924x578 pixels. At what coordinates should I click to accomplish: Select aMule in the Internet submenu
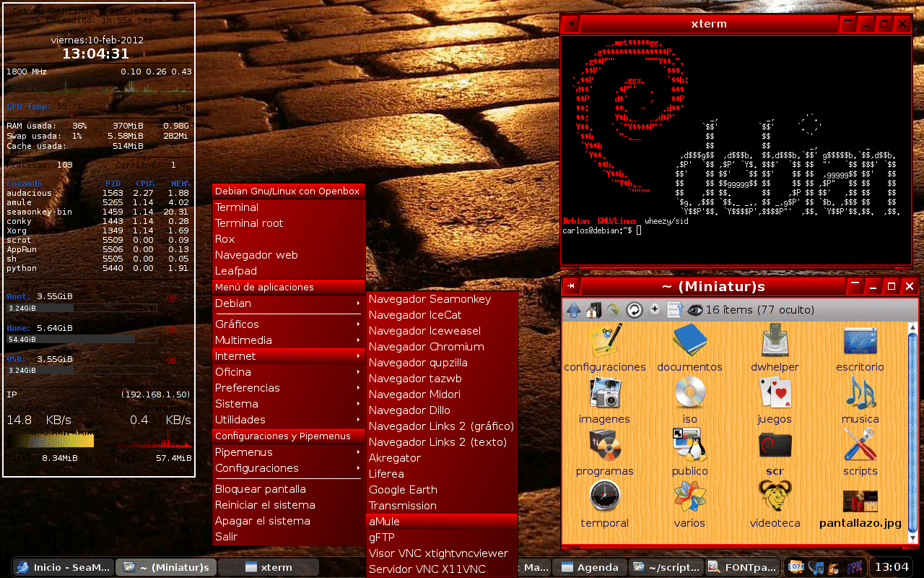click(443, 522)
